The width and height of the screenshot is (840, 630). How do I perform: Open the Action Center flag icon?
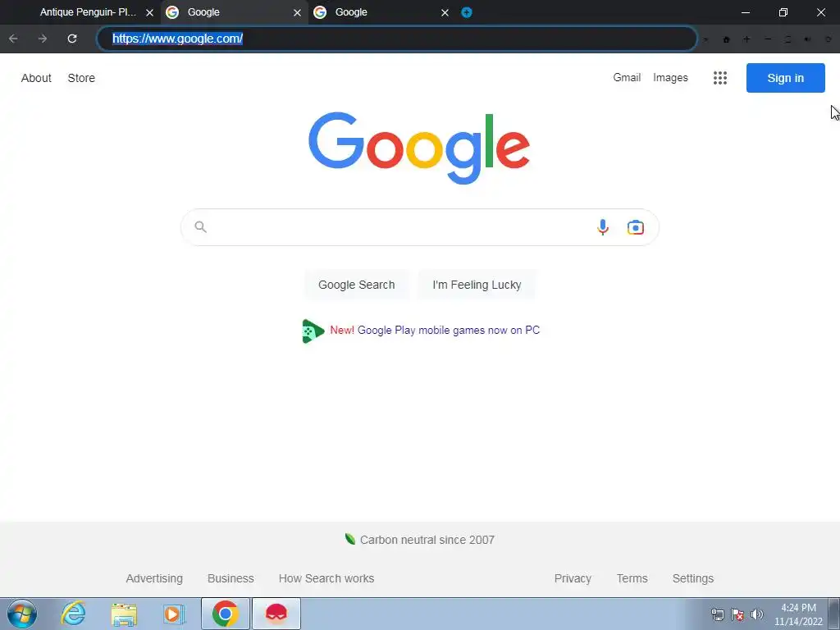pos(737,614)
